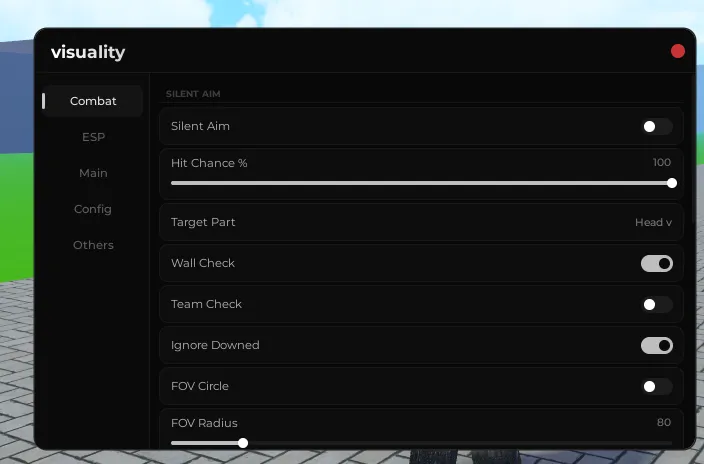Click the Hit Chance slider handle

click(x=672, y=183)
